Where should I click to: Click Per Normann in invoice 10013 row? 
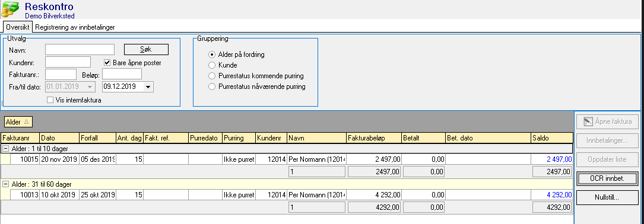317,195
